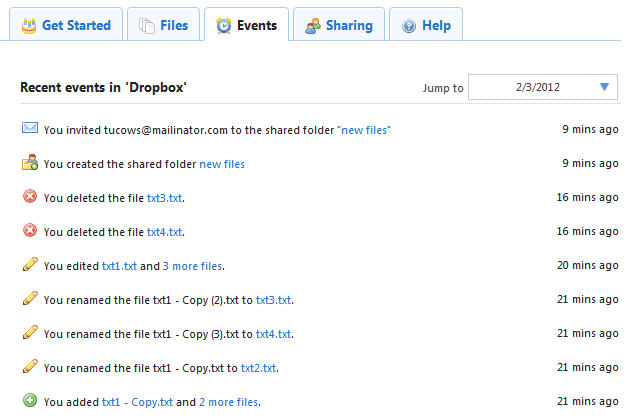Click the alarm clock icon on Events tab
629x419 pixels.
tap(223, 26)
